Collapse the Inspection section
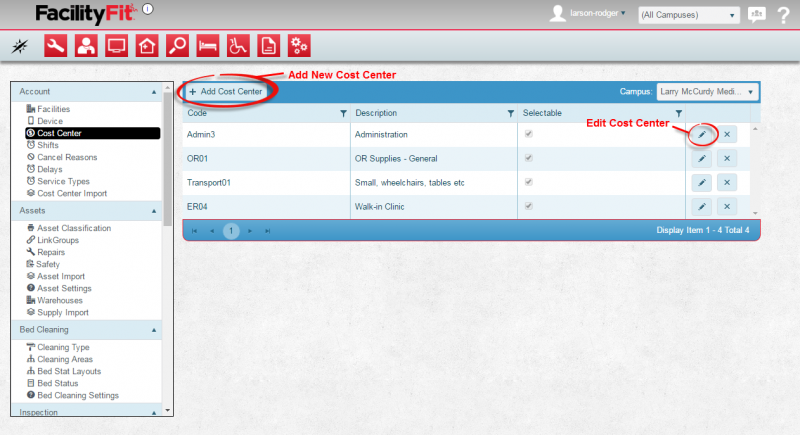This screenshot has width=800, height=435. [154, 412]
